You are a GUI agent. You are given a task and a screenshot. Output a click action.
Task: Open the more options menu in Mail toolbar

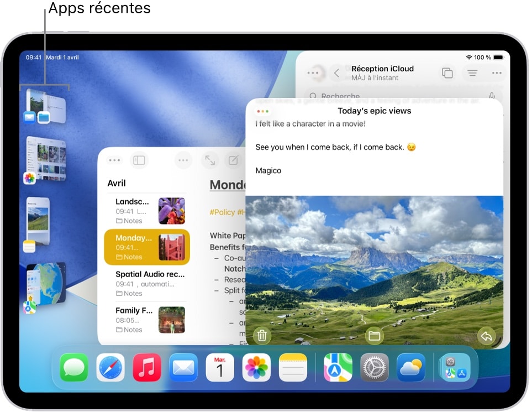pyautogui.click(x=497, y=73)
